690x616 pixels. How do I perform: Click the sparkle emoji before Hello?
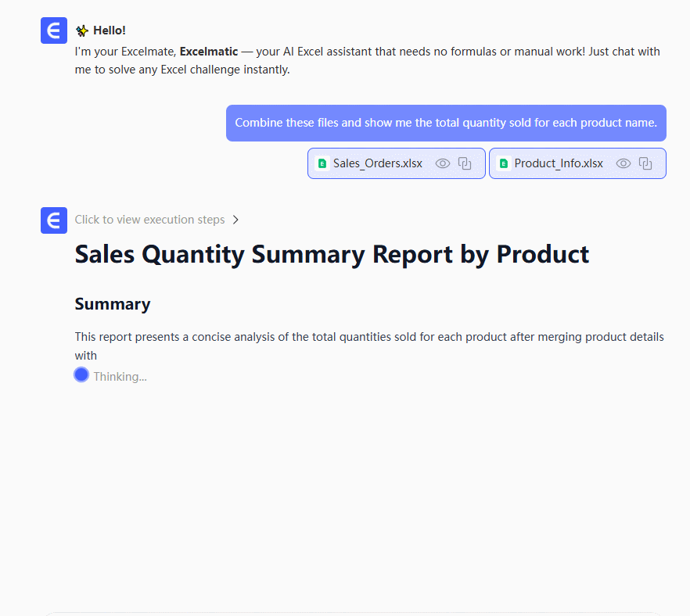[82, 30]
